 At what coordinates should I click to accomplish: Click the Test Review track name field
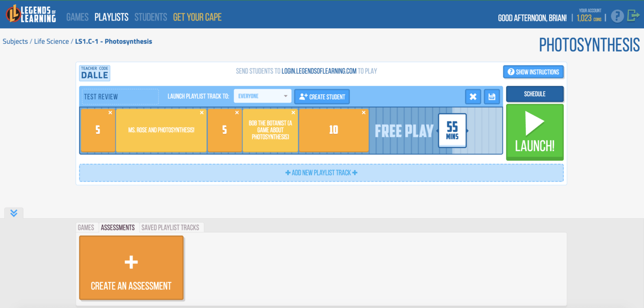point(120,97)
